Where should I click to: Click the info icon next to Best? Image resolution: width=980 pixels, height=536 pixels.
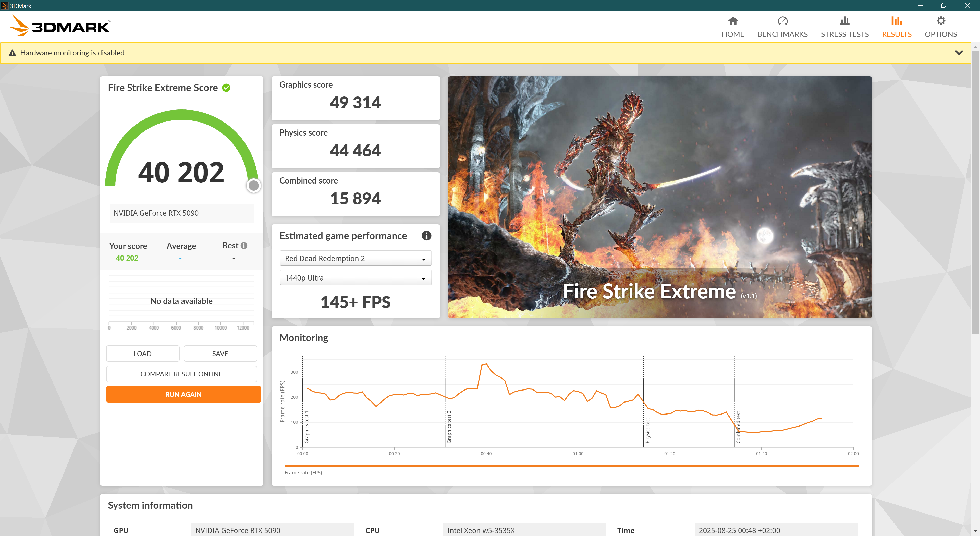tap(244, 246)
